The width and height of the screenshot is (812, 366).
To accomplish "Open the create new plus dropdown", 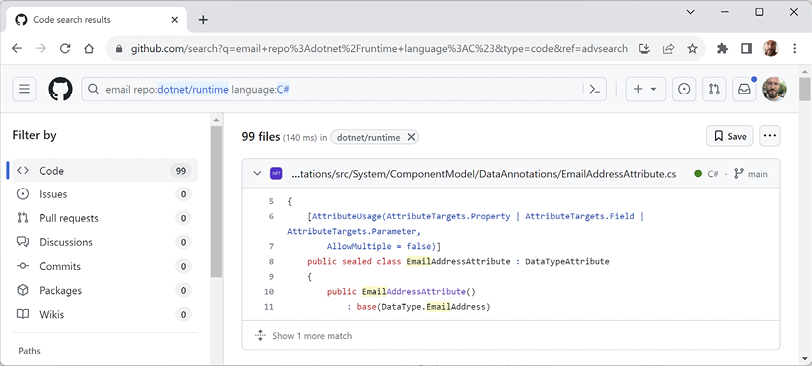I will [x=645, y=89].
